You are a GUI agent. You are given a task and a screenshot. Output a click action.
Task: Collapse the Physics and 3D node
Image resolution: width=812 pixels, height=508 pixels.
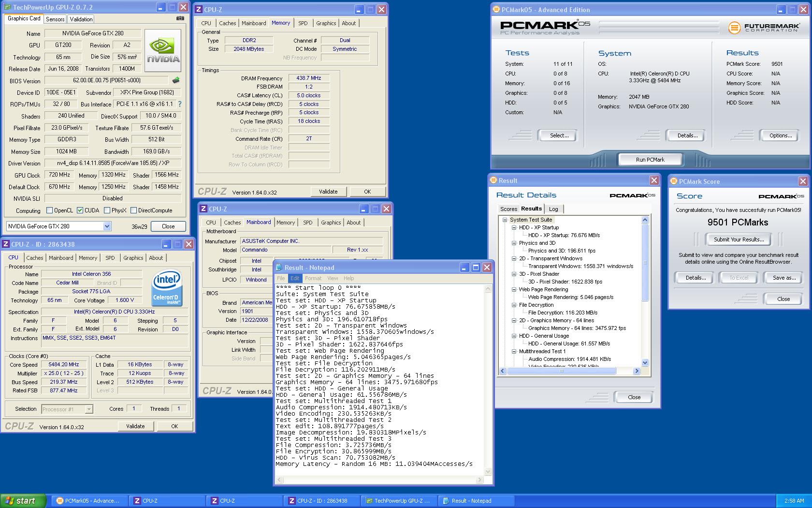pyautogui.click(x=514, y=243)
